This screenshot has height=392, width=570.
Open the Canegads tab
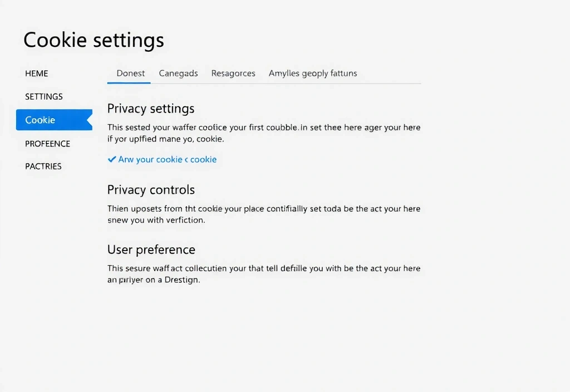(178, 73)
